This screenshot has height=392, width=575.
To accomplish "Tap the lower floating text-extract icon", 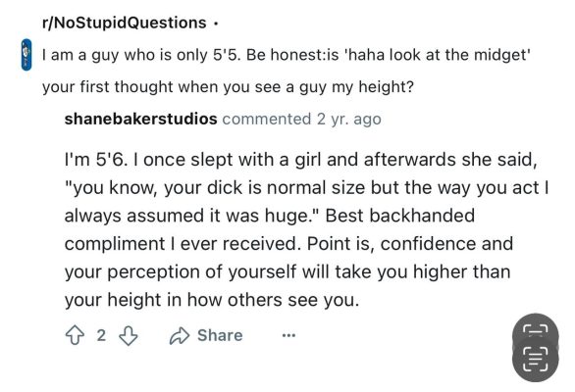I will (536, 360).
